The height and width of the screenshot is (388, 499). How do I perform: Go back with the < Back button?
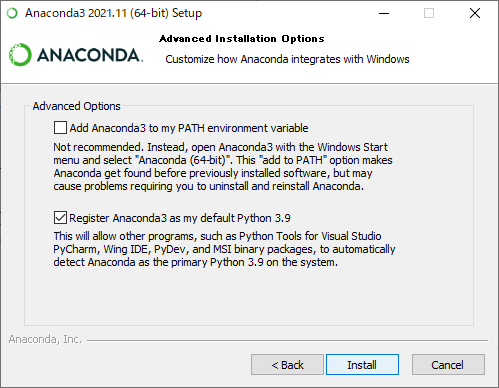[x=287, y=365]
